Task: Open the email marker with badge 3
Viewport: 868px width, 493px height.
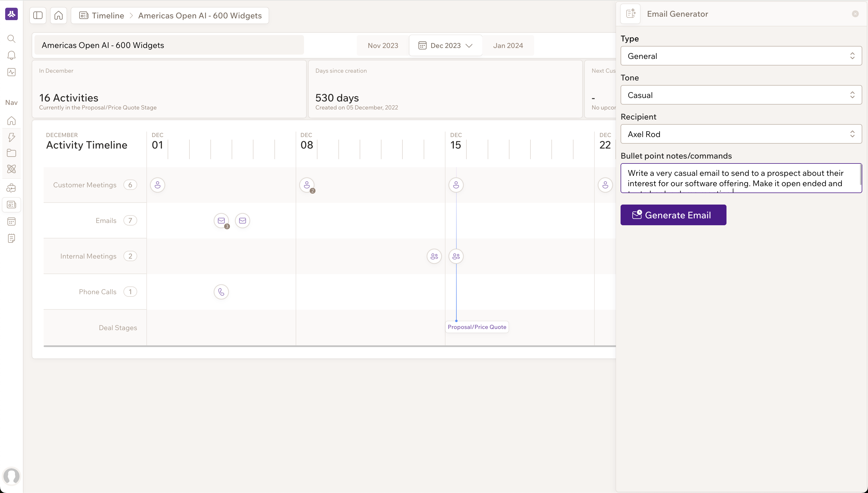Action: 221,221
